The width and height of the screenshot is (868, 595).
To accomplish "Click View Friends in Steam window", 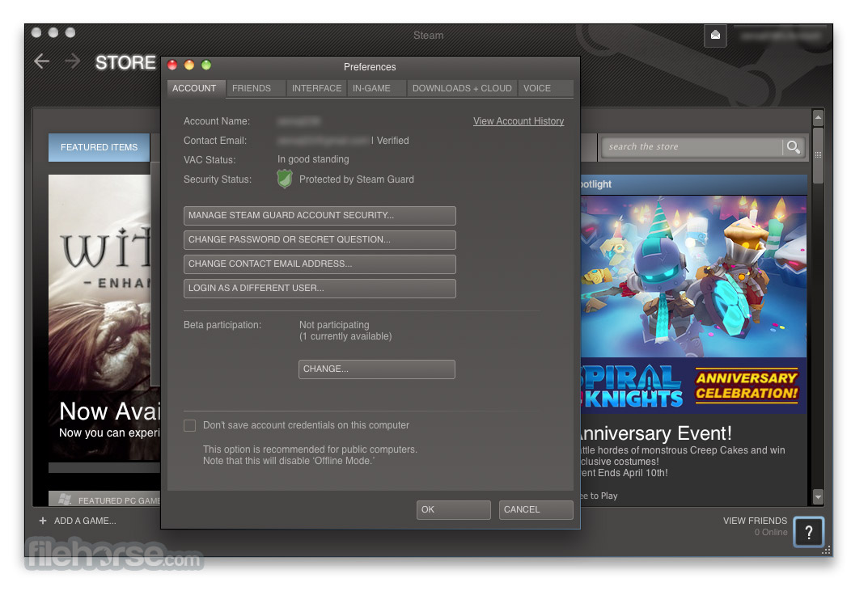I will click(x=755, y=521).
